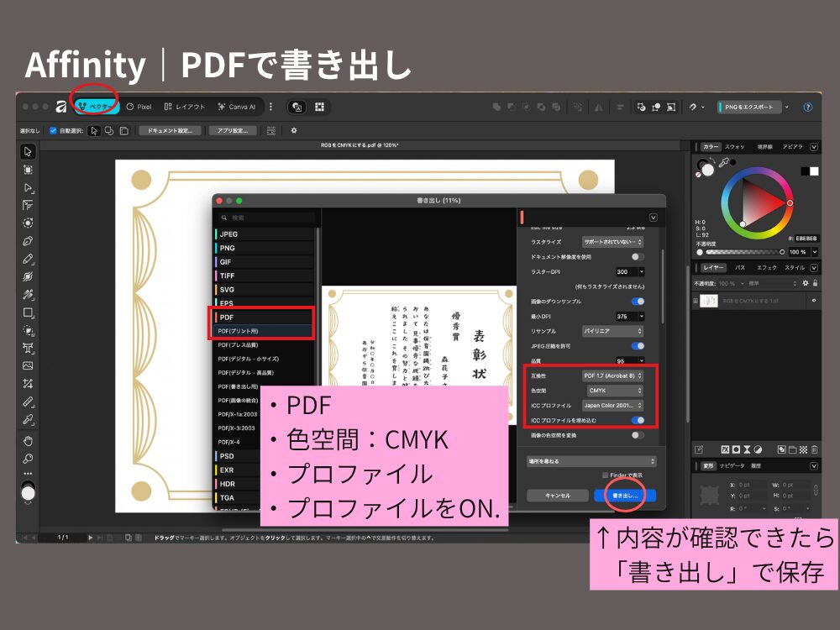Delete layer with the trash icon
This screenshot has width=840, height=630.
coord(814,449)
